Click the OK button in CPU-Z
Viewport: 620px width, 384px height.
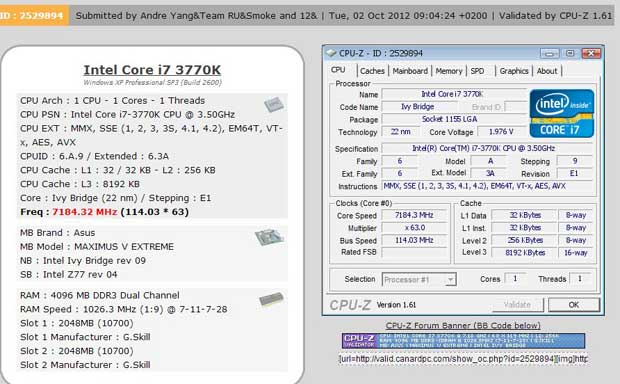[x=574, y=305]
